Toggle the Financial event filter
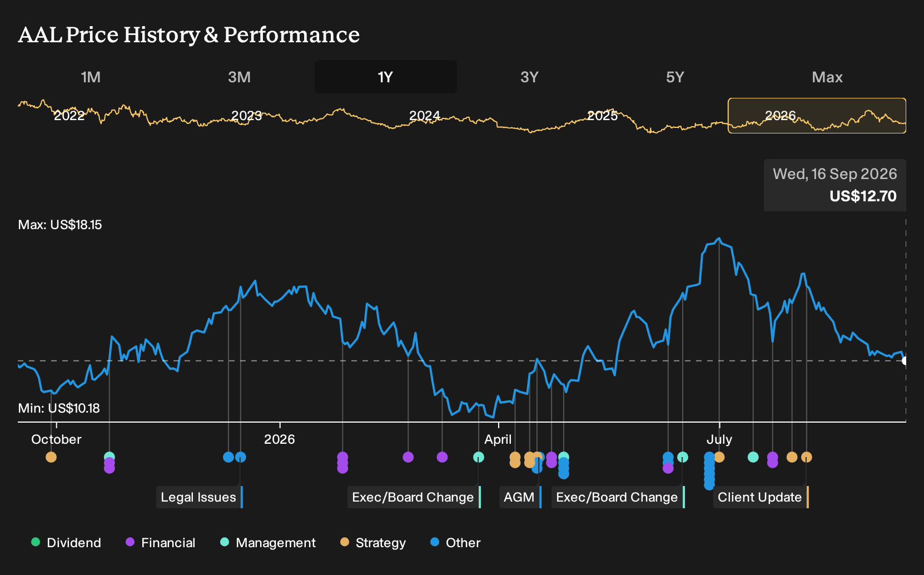The width and height of the screenshot is (924, 575). tap(161, 542)
